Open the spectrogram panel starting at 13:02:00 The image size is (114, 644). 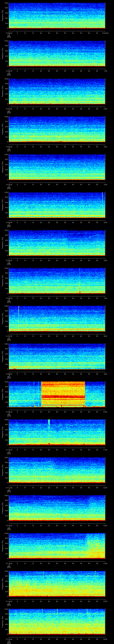(57, 129)
